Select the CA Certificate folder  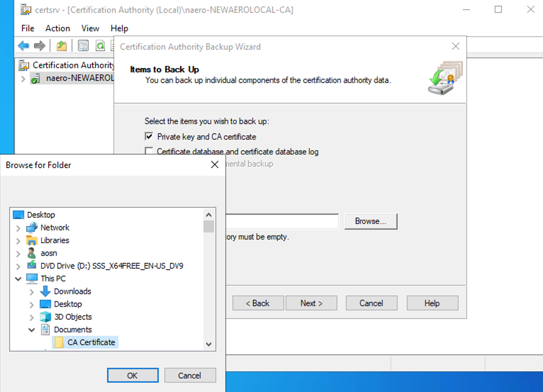click(91, 342)
